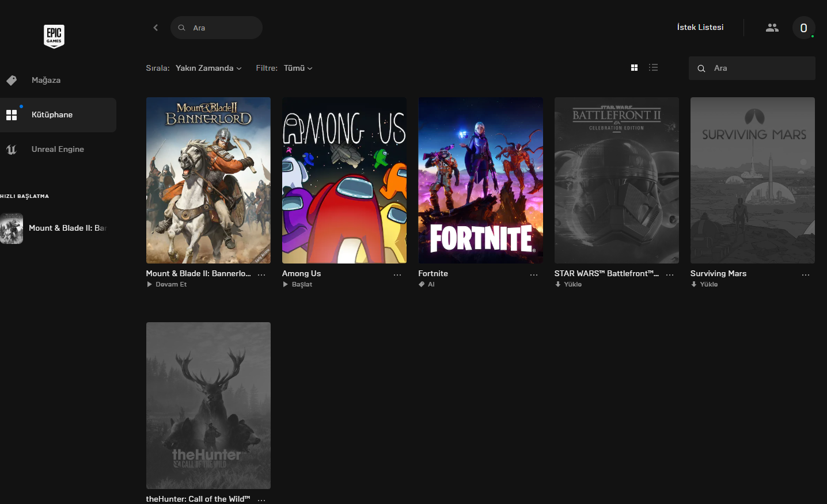827x504 pixels.
Task: Click the Unreal Engine logo icon
Action: pos(12,150)
